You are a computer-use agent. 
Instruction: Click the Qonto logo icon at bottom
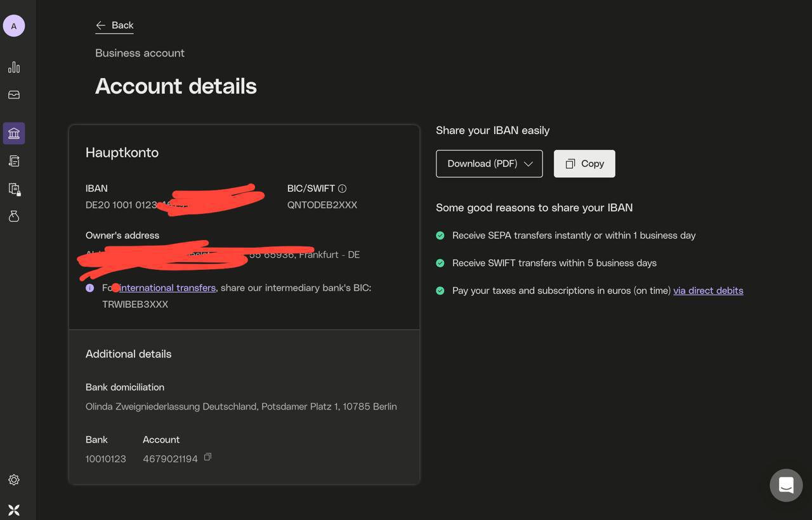tap(14, 510)
